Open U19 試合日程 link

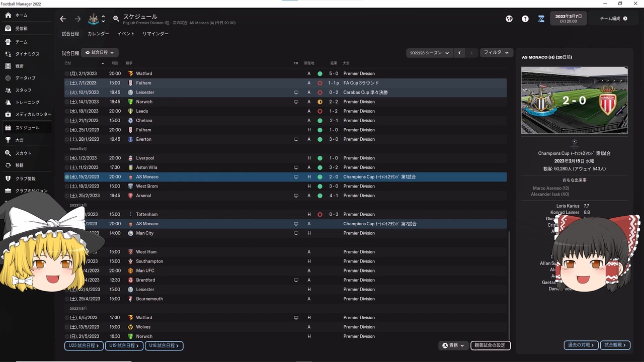(x=124, y=346)
